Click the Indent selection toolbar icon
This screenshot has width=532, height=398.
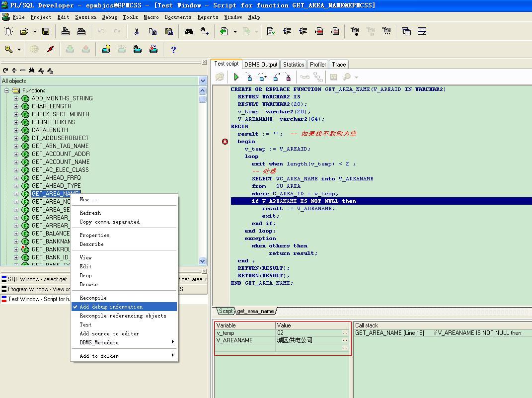click(x=287, y=31)
